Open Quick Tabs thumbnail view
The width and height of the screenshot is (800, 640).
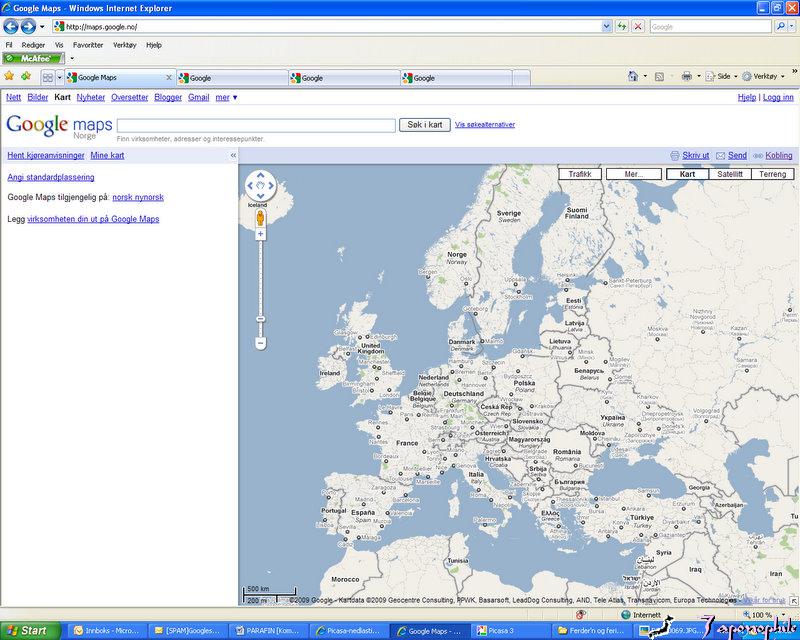tap(47, 78)
